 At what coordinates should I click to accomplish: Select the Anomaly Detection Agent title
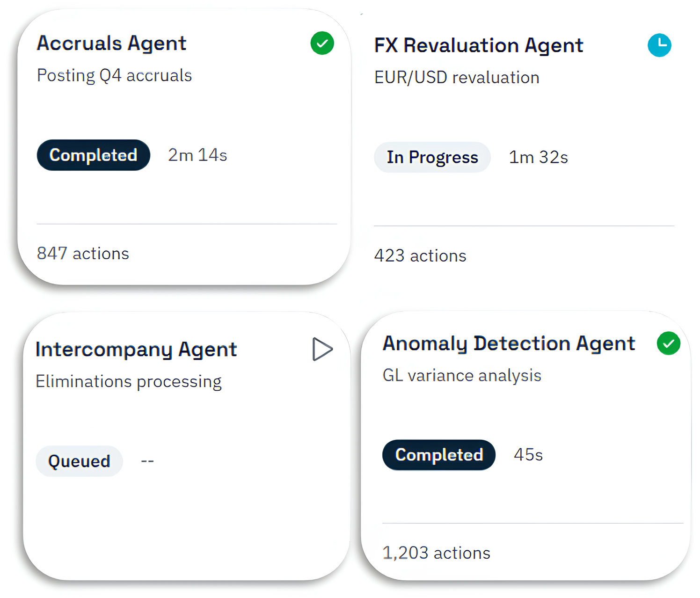pos(509,343)
